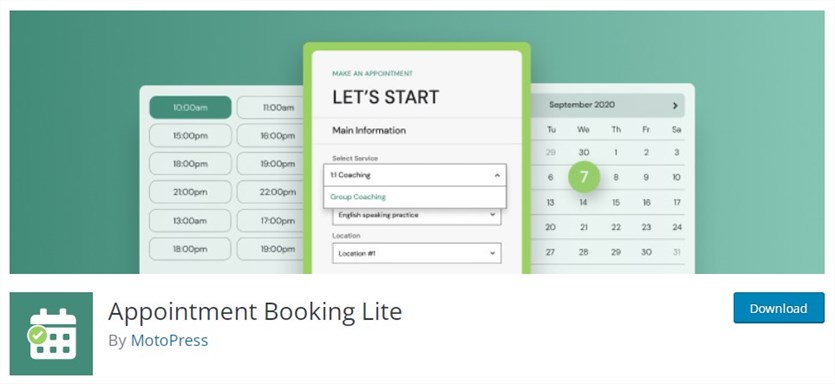Screen dimensions: 835x384
Task: Select the 21:00pm time slot
Action: pos(190,192)
